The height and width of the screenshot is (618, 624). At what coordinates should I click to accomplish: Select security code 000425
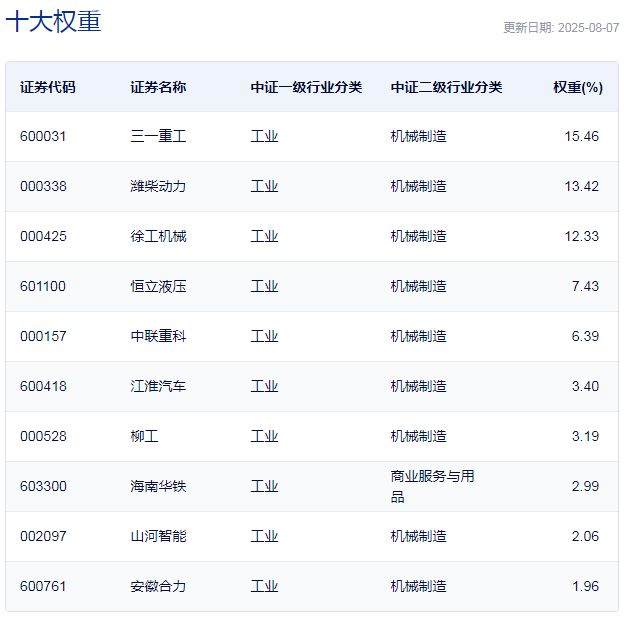(x=43, y=236)
